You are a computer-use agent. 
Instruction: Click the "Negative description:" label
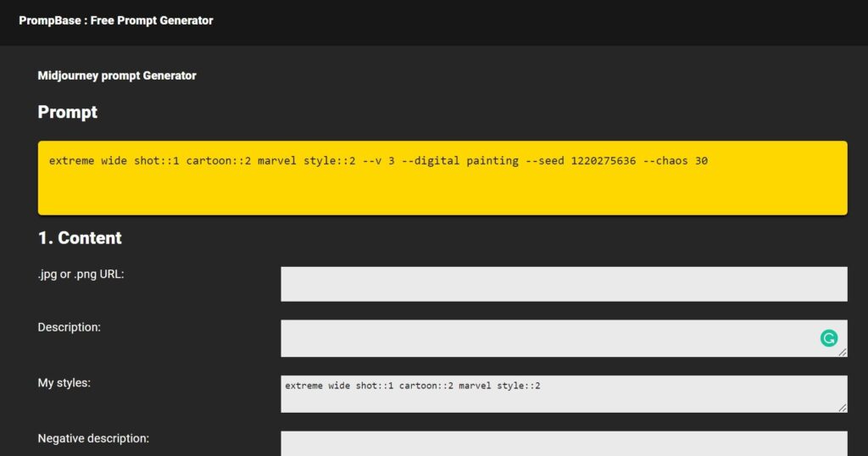[x=93, y=438]
